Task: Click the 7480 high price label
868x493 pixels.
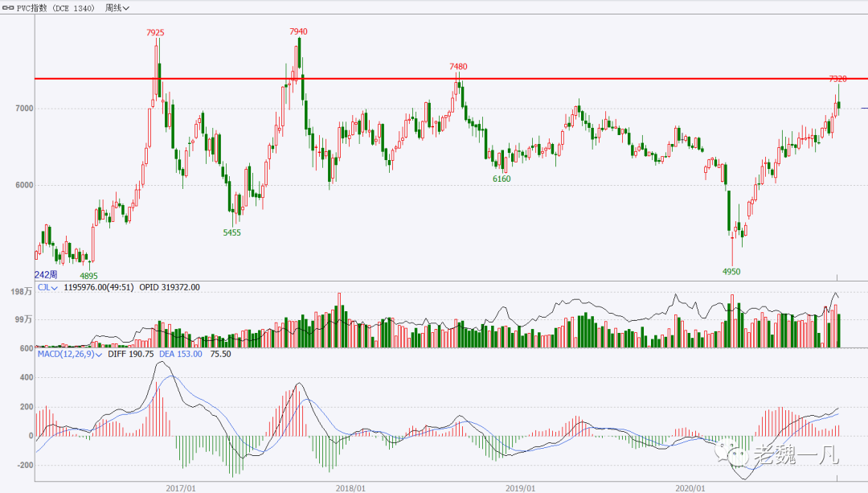Action: click(x=458, y=67)
